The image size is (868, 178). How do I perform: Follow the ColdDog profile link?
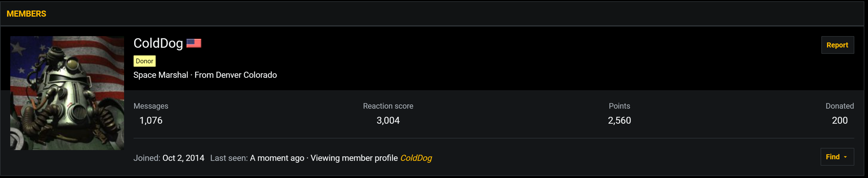coord(416,158)
